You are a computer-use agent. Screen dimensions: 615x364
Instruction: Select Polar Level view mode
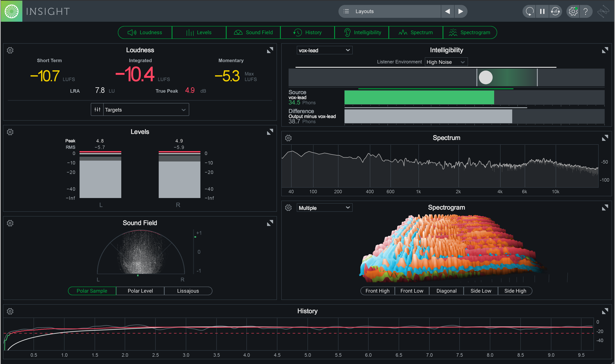point(140,291)
